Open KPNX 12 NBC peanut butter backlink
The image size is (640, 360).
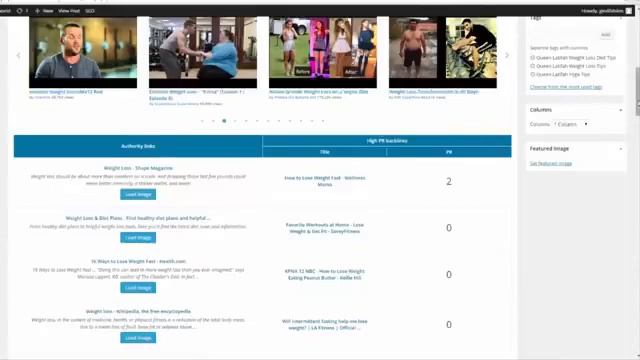click(x=325, y=275)
